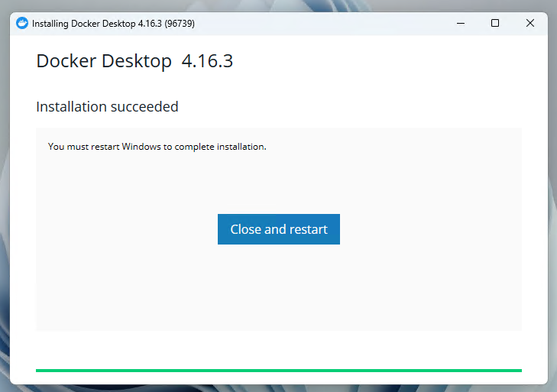Click the 'Installing Docker Desktop 4.16.3 (96739)' title text
The height and width of the screenshot is (392, 557).
tap(113, 24)
